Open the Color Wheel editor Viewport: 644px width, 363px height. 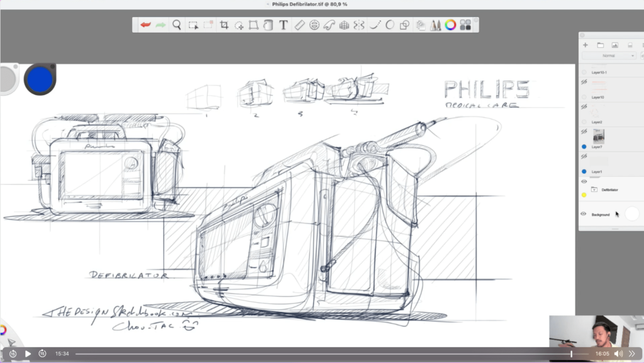point(450,25)
